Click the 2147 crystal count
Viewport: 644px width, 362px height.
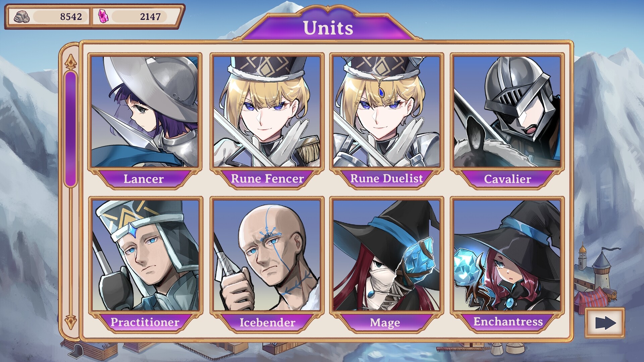[150, 16]
